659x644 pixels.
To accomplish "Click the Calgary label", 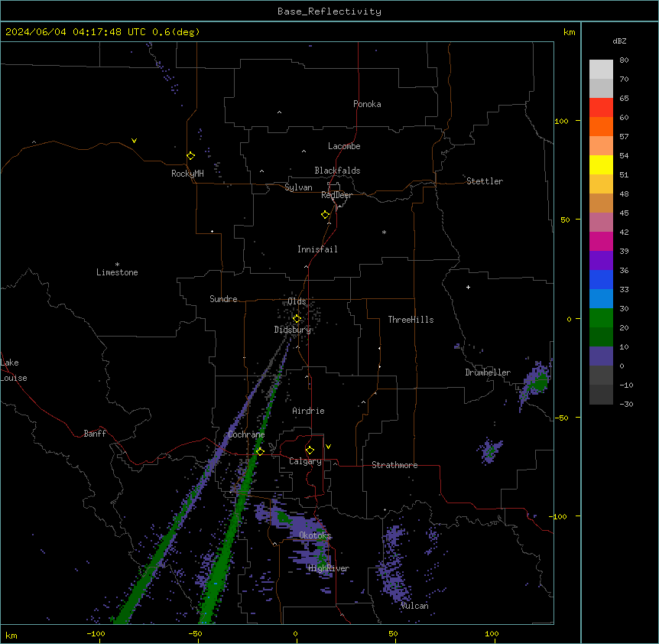I will click(305, 461).
